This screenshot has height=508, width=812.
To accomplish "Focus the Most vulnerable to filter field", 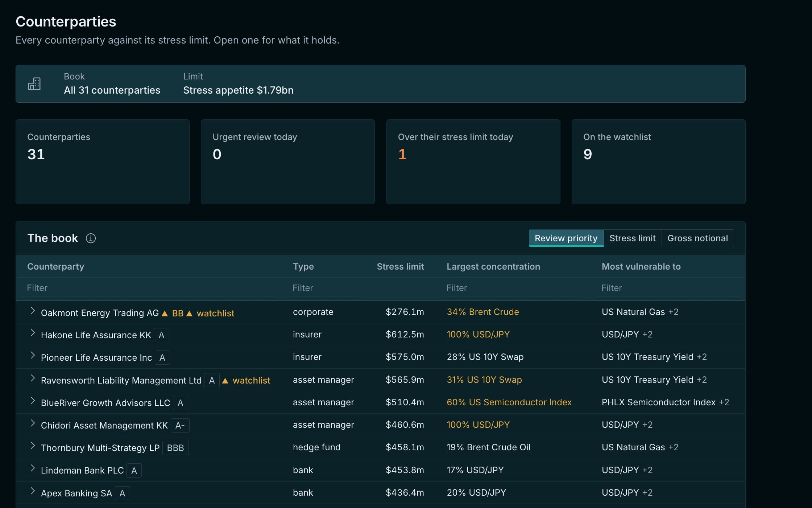I will (668, 288).
